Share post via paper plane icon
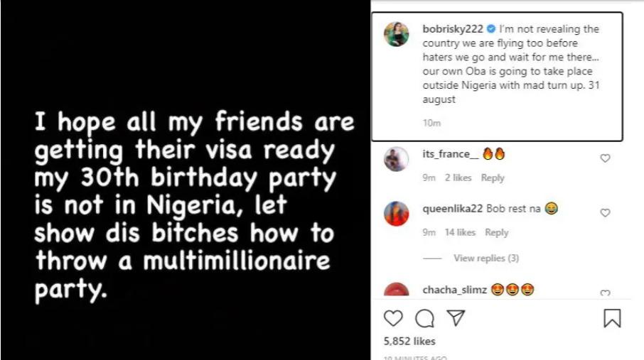Image resolution: width=644 pixels, height=360 pixels. coord(456,318)
